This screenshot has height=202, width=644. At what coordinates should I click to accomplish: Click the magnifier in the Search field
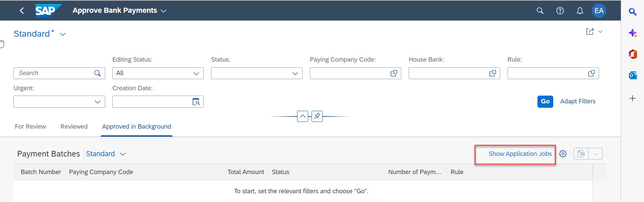[97, 73]
